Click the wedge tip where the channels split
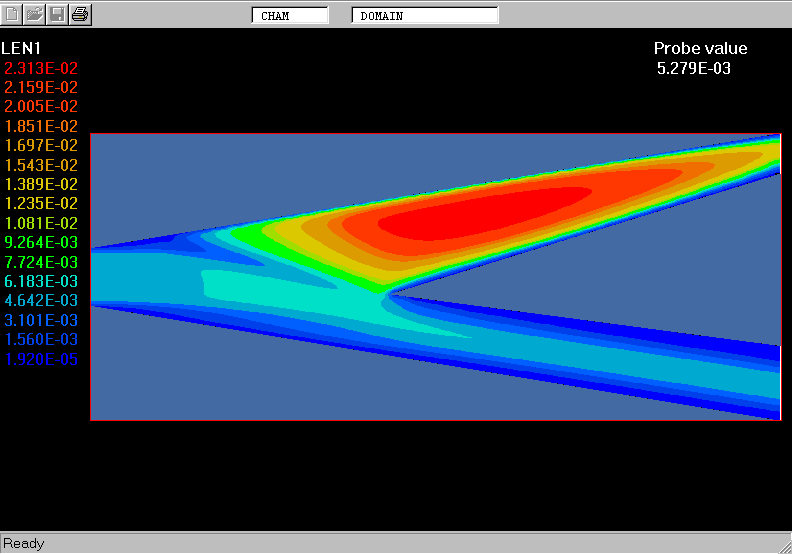The width and height of the screenshot is (792, 554). coord(388,294)
